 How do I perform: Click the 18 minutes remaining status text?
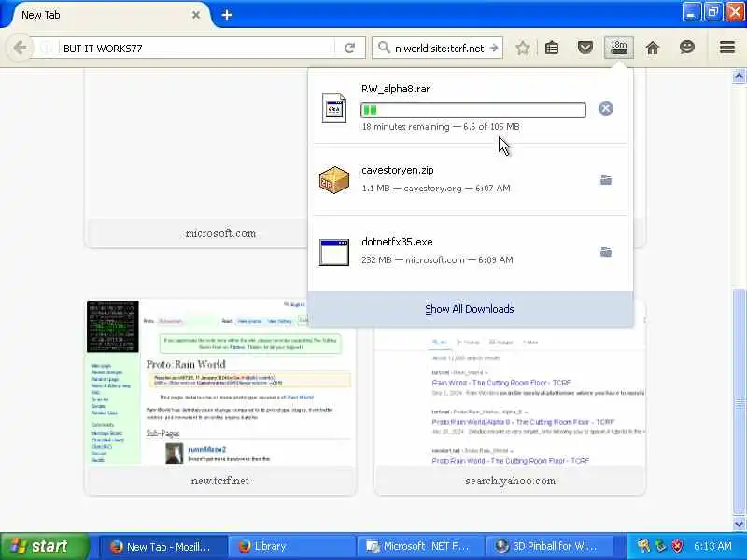441,127
